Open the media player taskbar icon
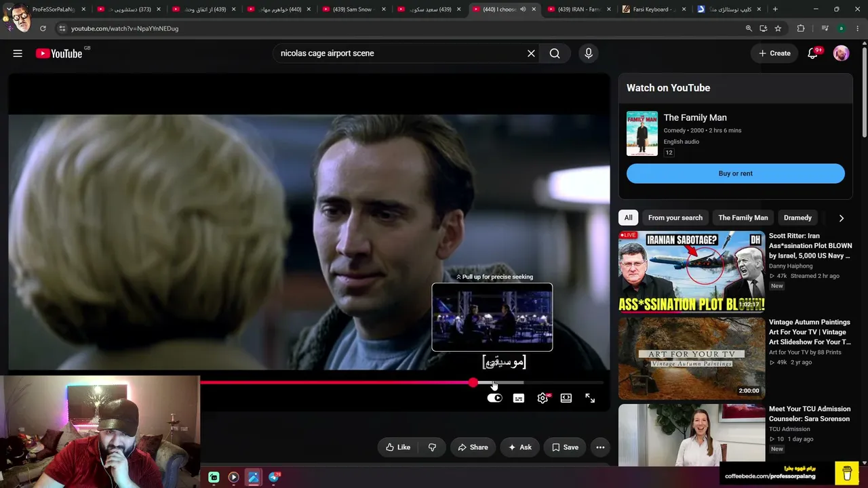 233,477
